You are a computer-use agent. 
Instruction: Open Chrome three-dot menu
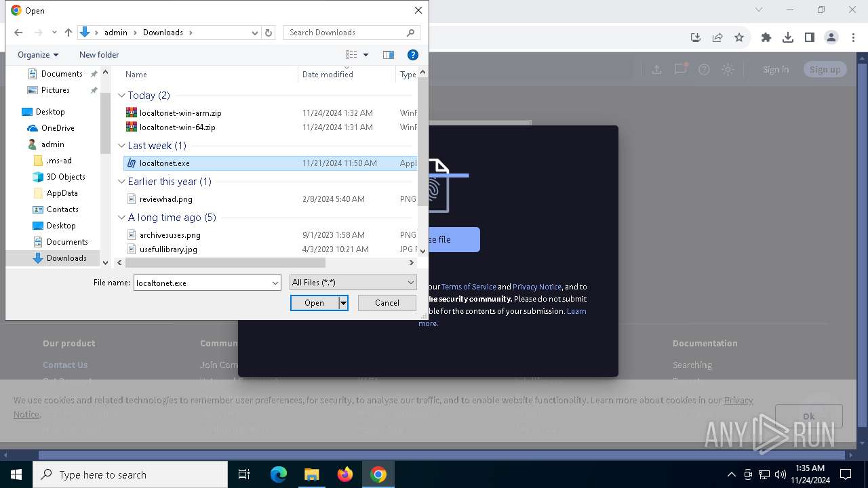(853, 38)
